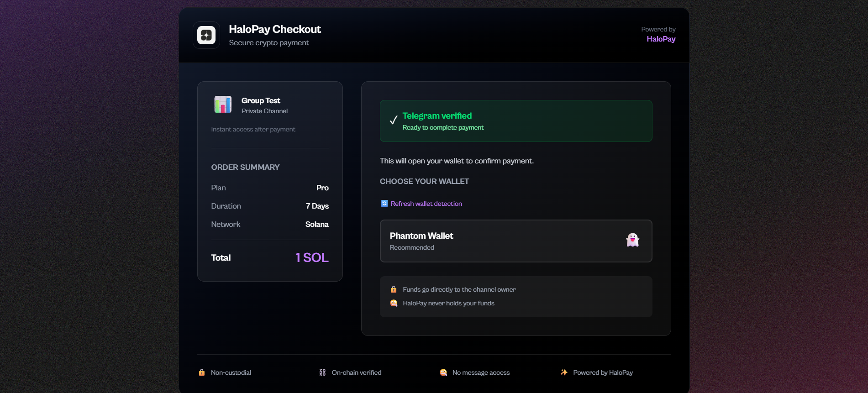Image resolution: width=868 pixels, height=393 pixels.
Task: Click the emoji beside HaloPay never holds funds
Action: 394,303
